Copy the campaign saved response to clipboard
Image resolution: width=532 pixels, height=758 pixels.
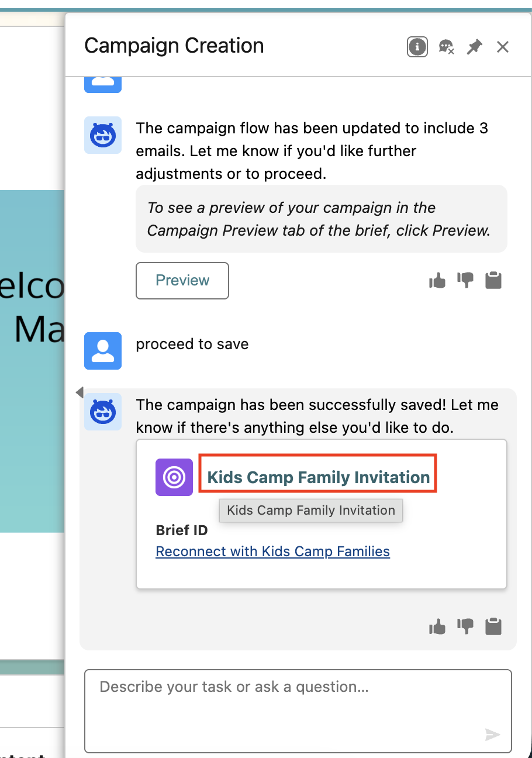click(494, 626)
